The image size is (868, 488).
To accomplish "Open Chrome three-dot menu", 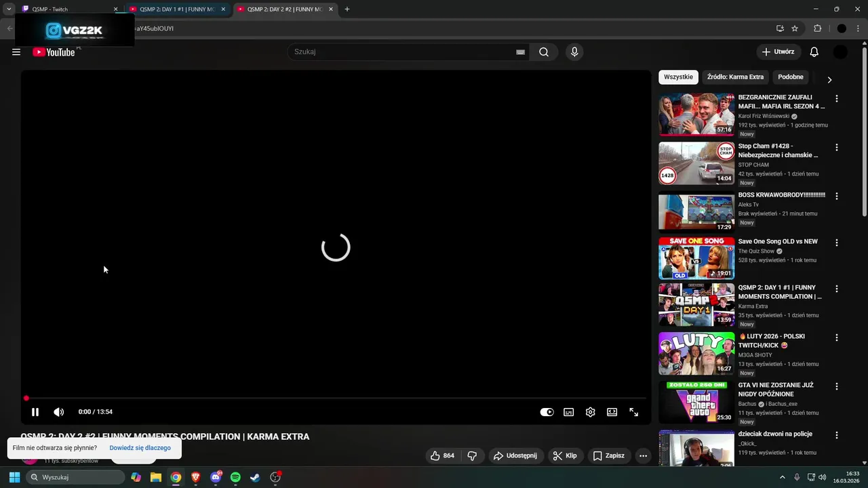I will click(x=858, y=28).
